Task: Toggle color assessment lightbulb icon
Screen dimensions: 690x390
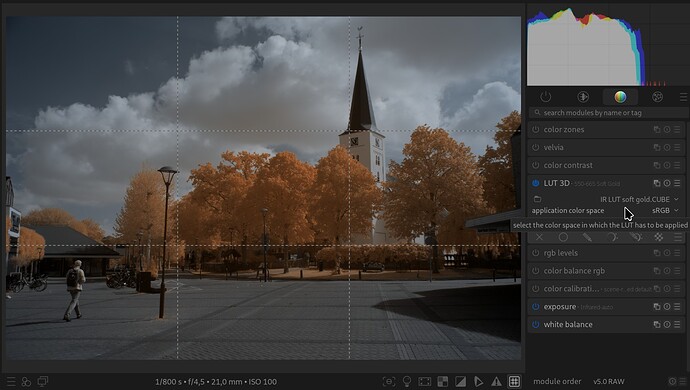Action: pos(407,382)
